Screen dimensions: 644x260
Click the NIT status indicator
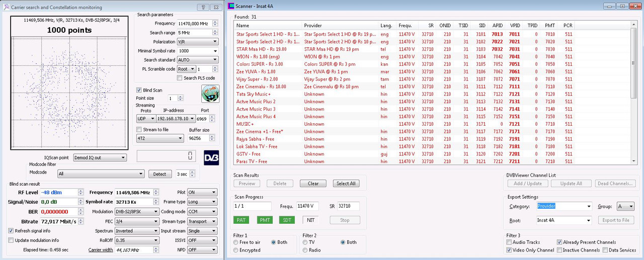310,220
